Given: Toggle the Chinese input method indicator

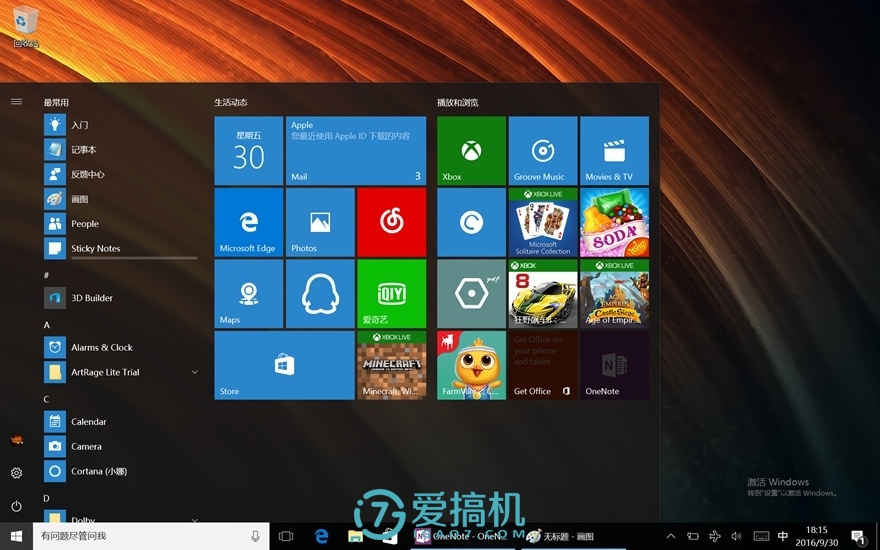Looking at the screenshot, I should tap(783, 536).
